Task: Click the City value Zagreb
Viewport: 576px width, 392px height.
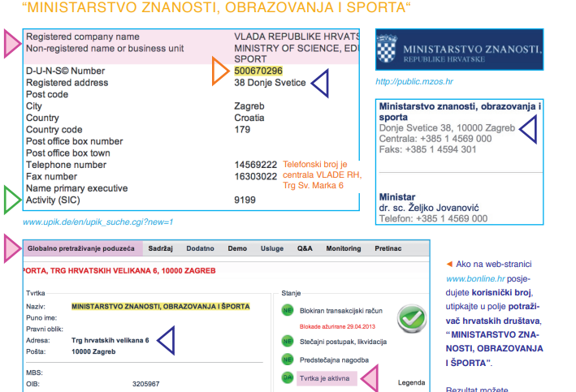Action: (x=249, y=106)
